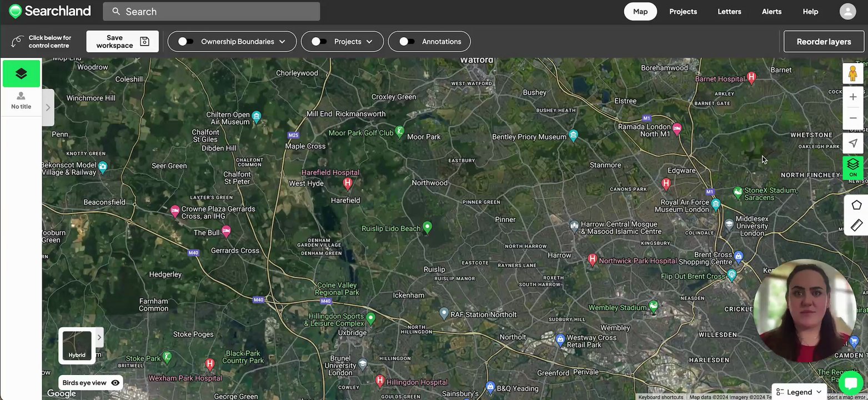This screenshot has width=868, height=400.
Task: Click the Google logo link
Action: coord(61,394)
